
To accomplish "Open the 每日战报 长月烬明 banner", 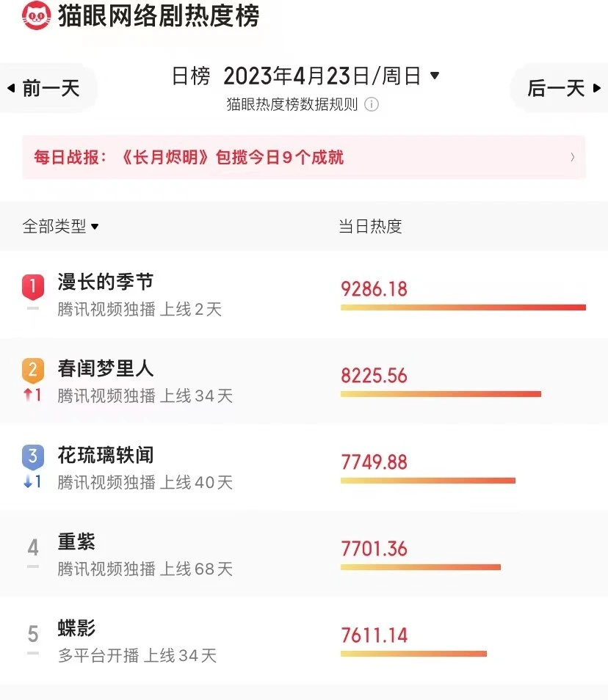I will (294, 157).
